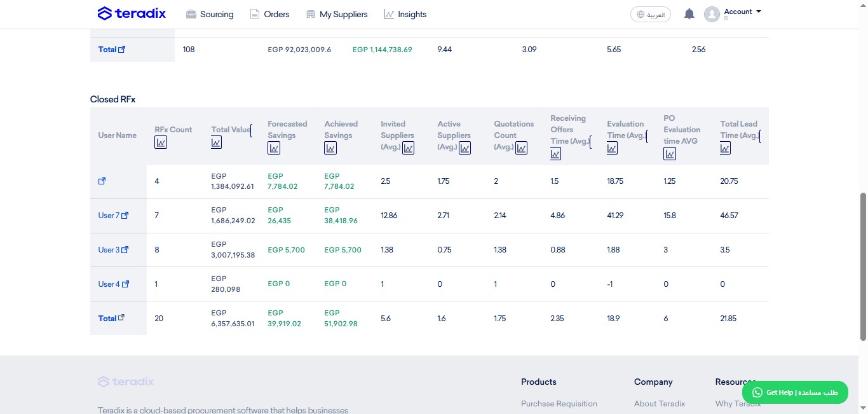Open the Sourcing menu
This screenshot has width=868, height=414.
[x=210, y=14]
